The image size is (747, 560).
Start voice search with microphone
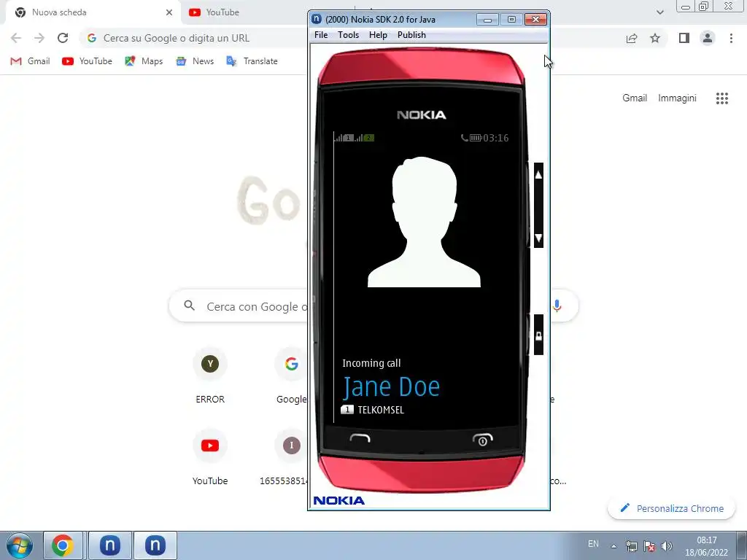pos(557,306)
